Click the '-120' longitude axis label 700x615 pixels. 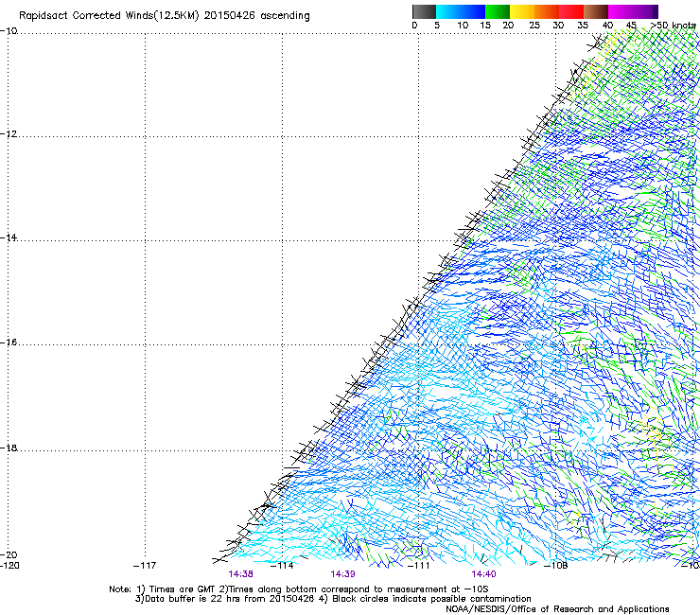tap(9, 566)
